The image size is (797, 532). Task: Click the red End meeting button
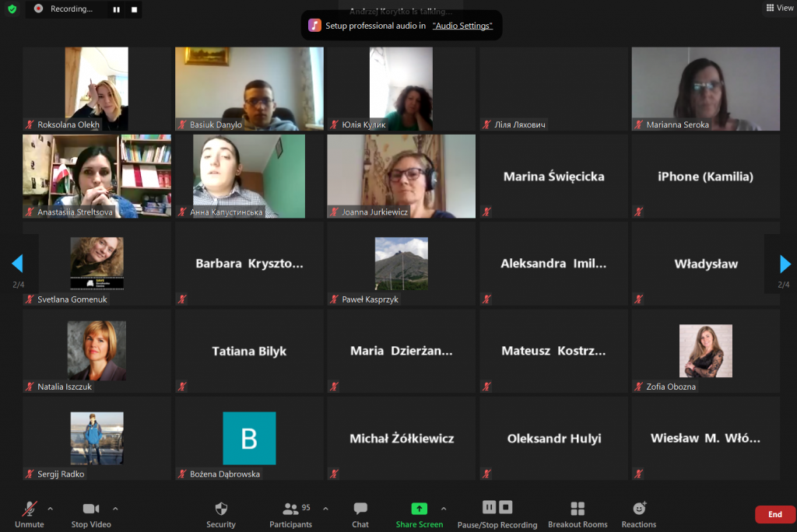(774, 514)
